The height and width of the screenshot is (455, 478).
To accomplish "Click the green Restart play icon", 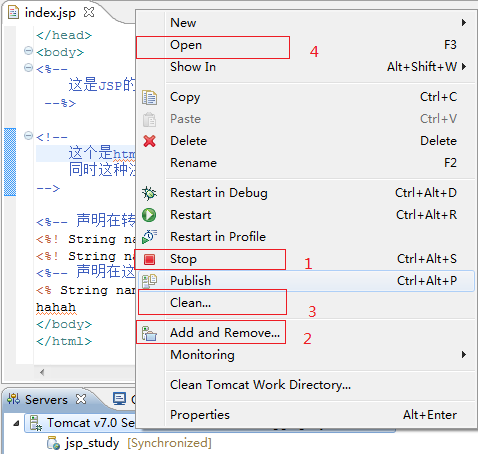I will (x=149, y=215).
